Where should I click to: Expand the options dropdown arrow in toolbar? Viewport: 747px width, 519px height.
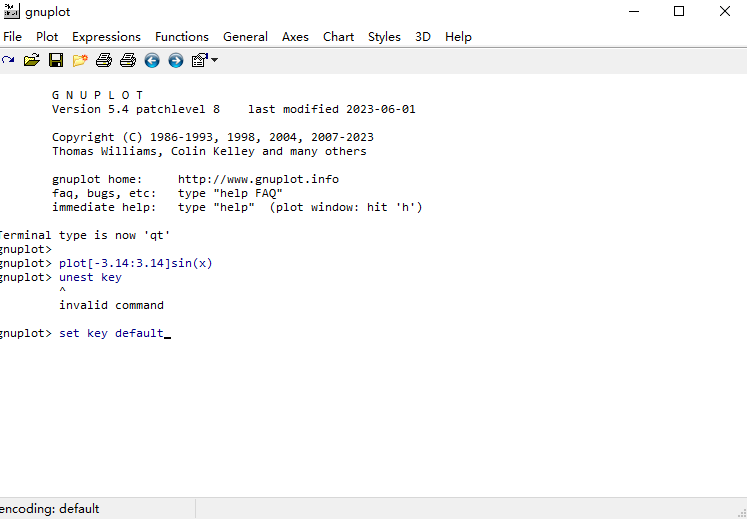[x=214, y=60]
